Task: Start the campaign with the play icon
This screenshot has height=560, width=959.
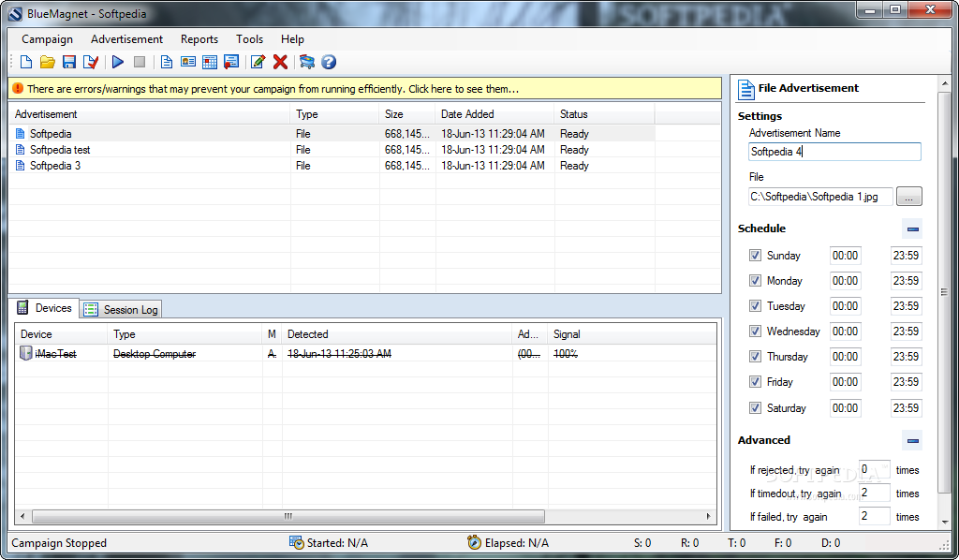Action: tap(117, 62)
